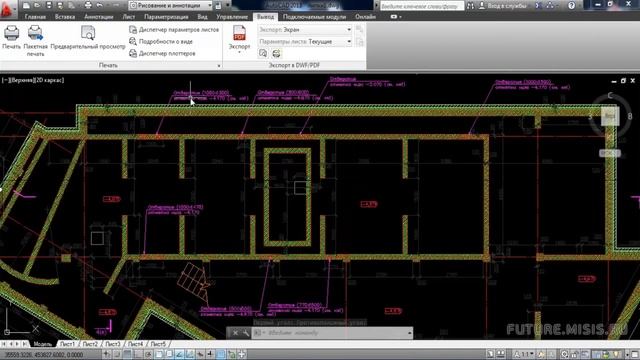
Task: Close the command line with its X button
Action: pyautogui.click(x=235, y=333)
